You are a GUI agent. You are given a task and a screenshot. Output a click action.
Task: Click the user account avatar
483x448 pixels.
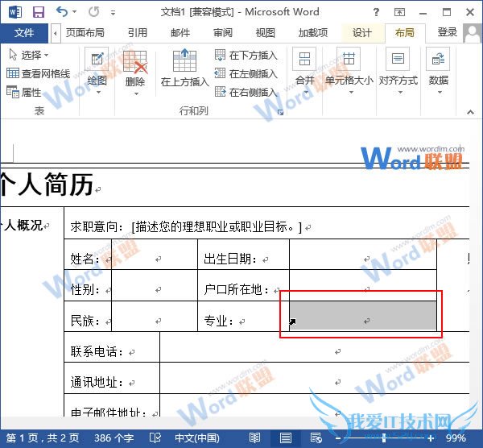pos(472,33)
